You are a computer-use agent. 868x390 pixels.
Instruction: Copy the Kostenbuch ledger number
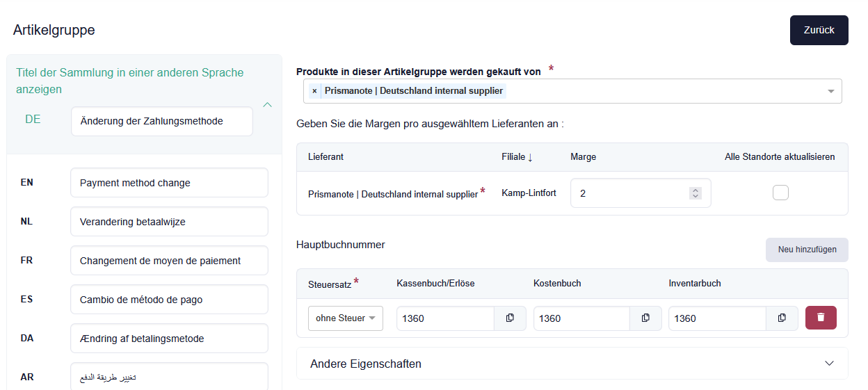(645, 318)
